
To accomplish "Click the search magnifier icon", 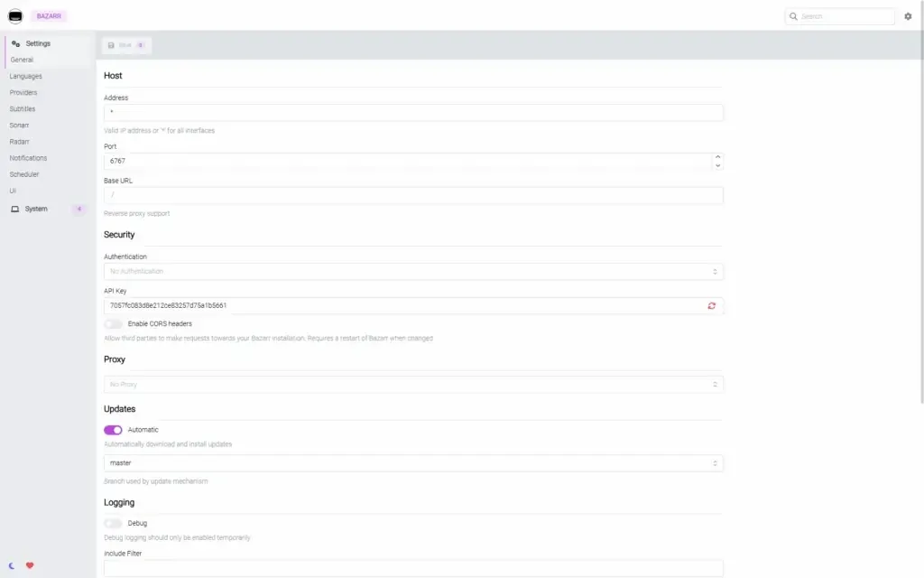I will [x=791, y=16].
